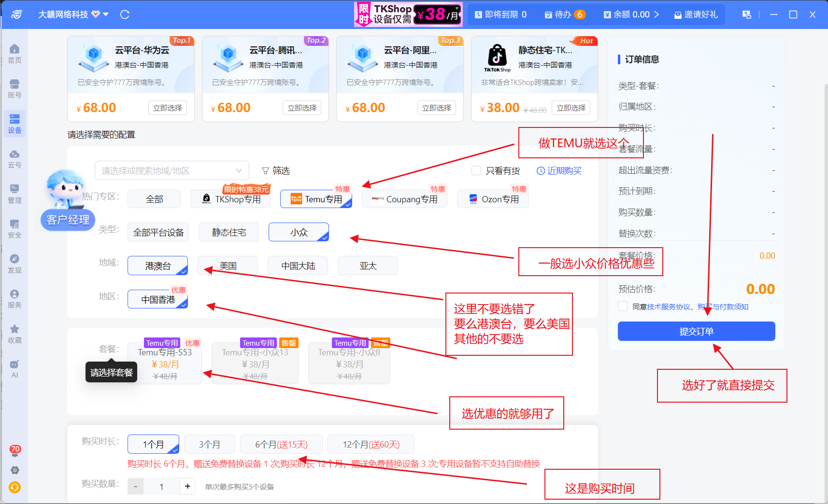Open the settings gear in sidebar
The width and height of the screenshot is (828, 504).
tap(15, 470)
